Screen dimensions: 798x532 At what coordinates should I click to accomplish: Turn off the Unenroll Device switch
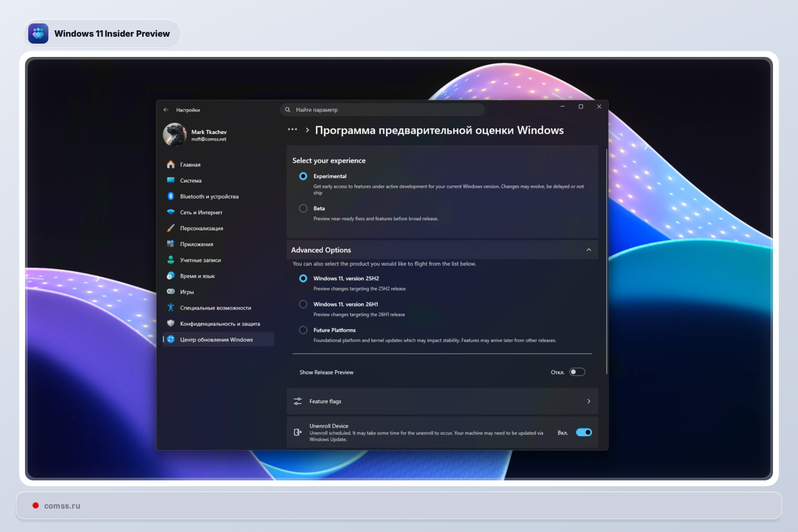584,433
